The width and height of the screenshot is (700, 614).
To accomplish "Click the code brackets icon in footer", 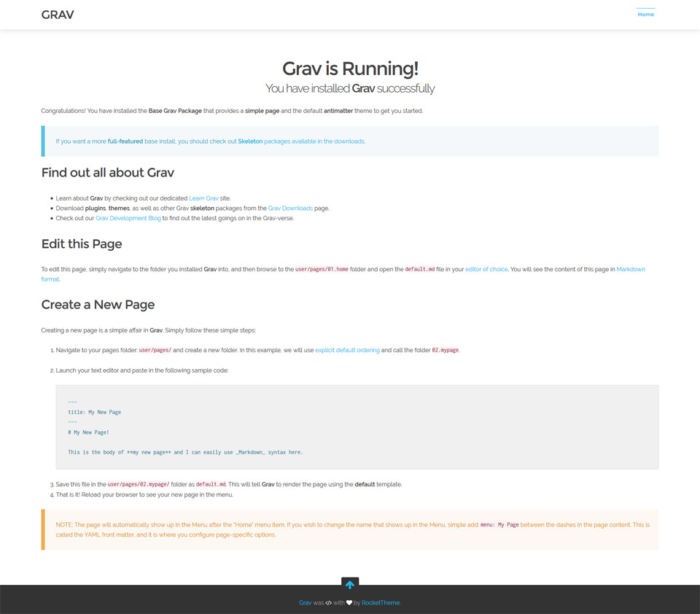I will pyautogui.click(x=329, y=603).
